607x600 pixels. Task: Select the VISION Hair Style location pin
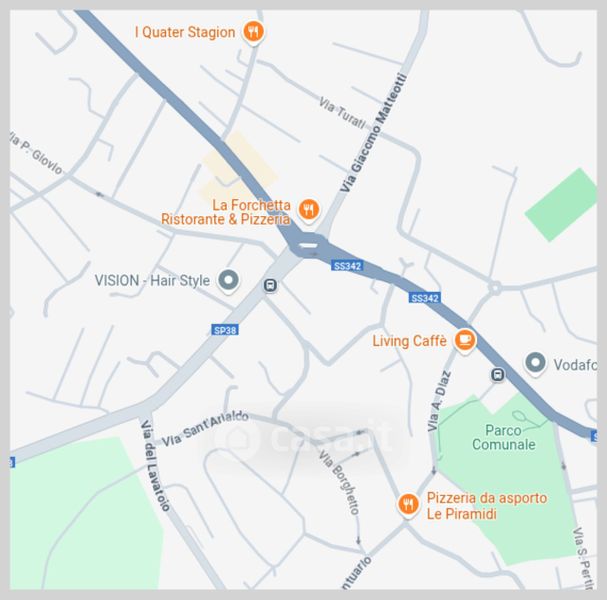point(228,281)
